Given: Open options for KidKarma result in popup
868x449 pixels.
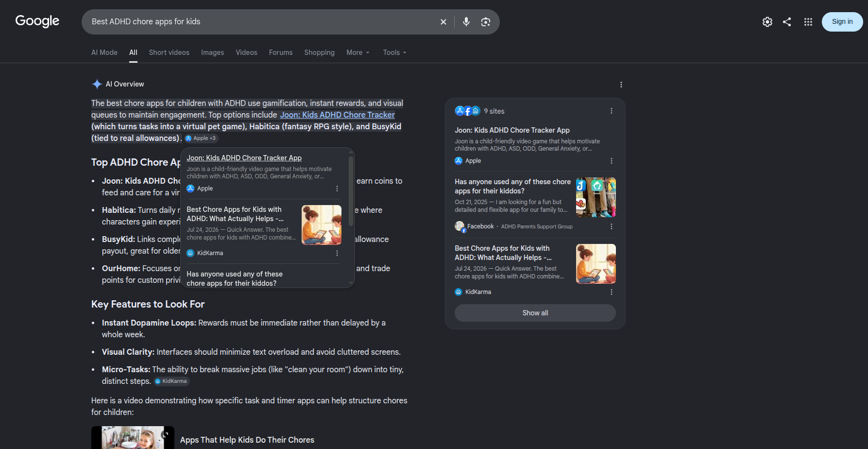Looking at the screenshot, I should click(337, 253).
